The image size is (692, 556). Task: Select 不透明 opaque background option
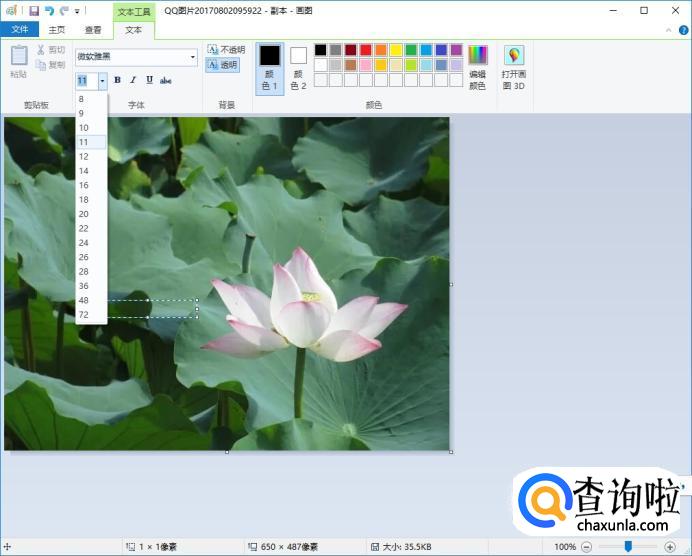pos(226,49)
